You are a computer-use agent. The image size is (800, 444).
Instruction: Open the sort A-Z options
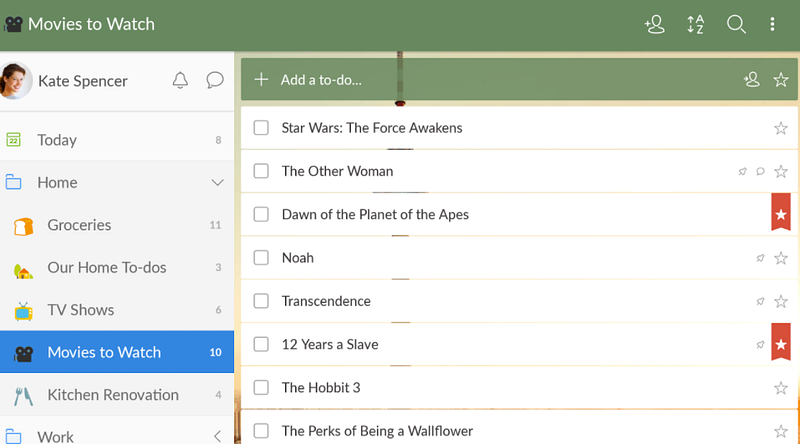pyautogui.click(x=695, y=24)
